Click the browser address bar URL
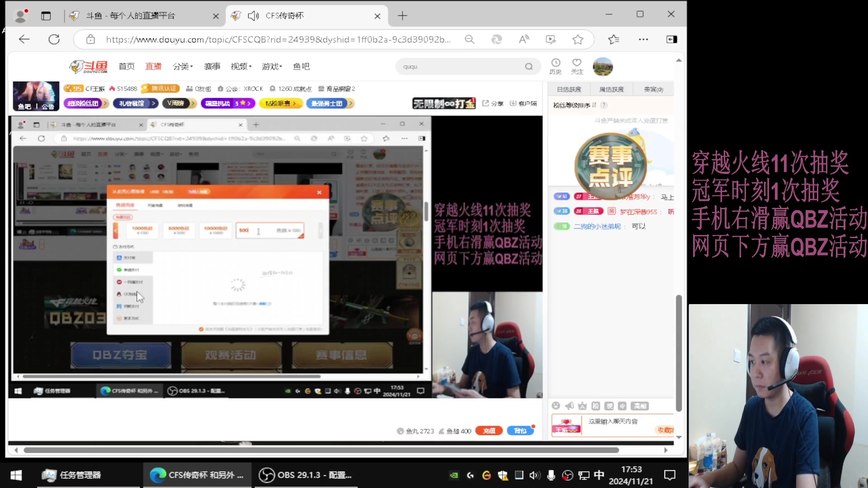The image size is (868, 488). pos(278,39)
